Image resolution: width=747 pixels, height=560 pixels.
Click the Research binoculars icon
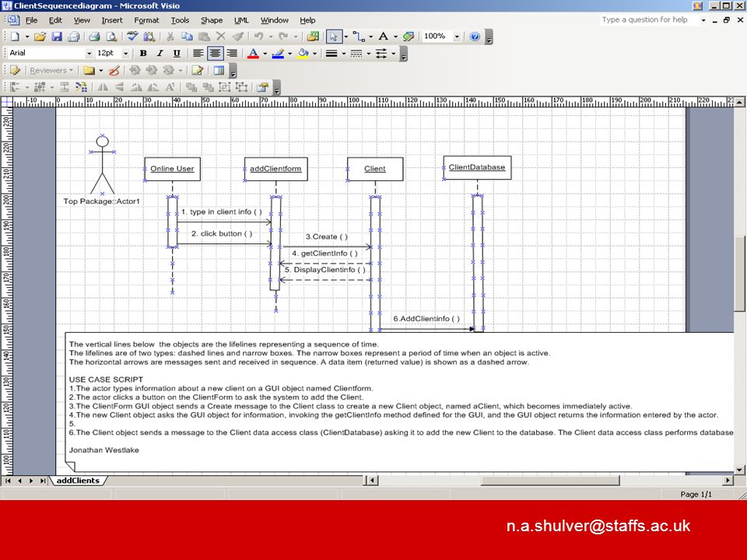[x=149, y=37]
